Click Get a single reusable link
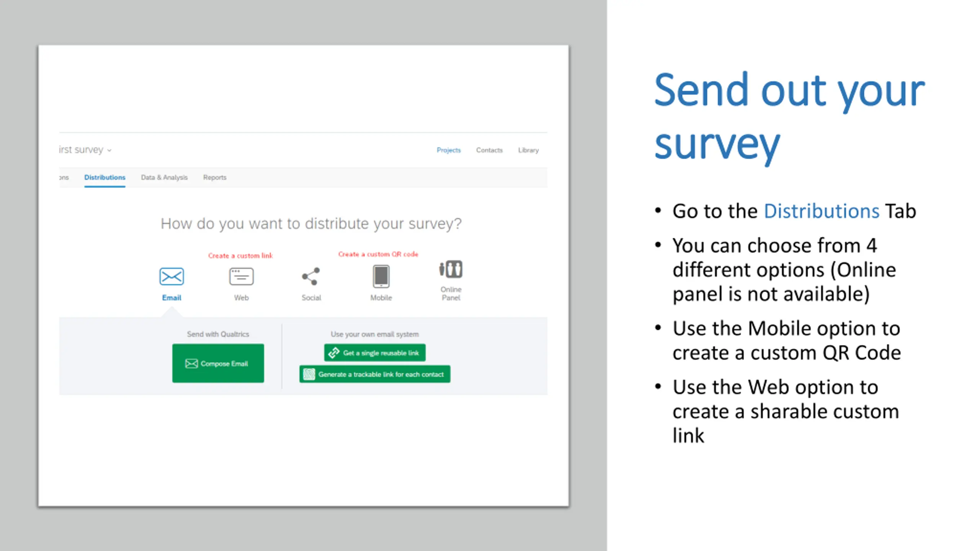This screenshot has width=980, height=551. pyautogui.click(x=375, y=352)
